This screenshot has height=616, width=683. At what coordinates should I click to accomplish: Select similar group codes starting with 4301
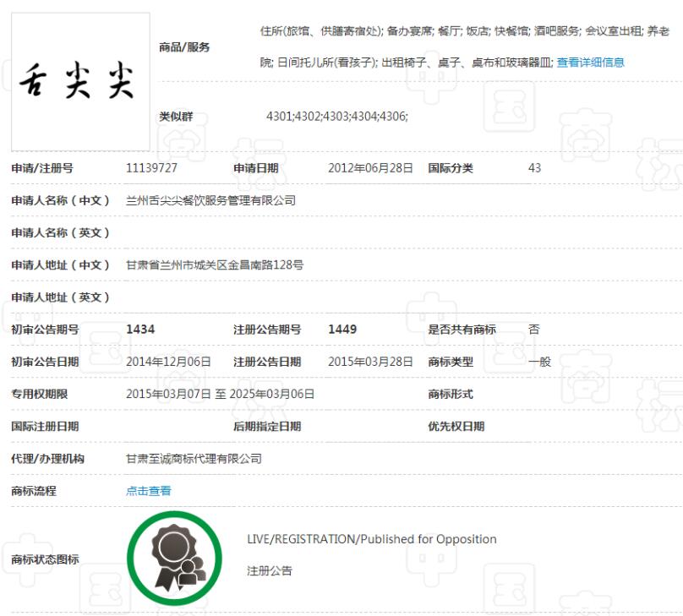point(336,117)
